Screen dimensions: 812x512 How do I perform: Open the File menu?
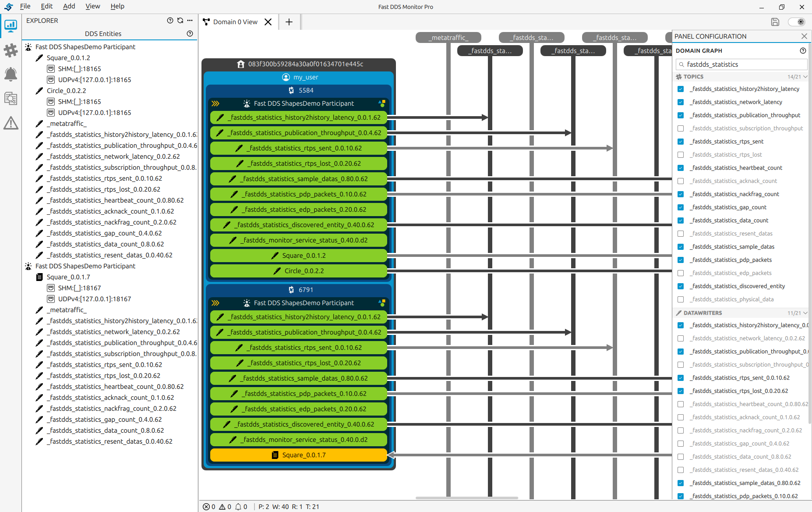click(x=25, y=6)
